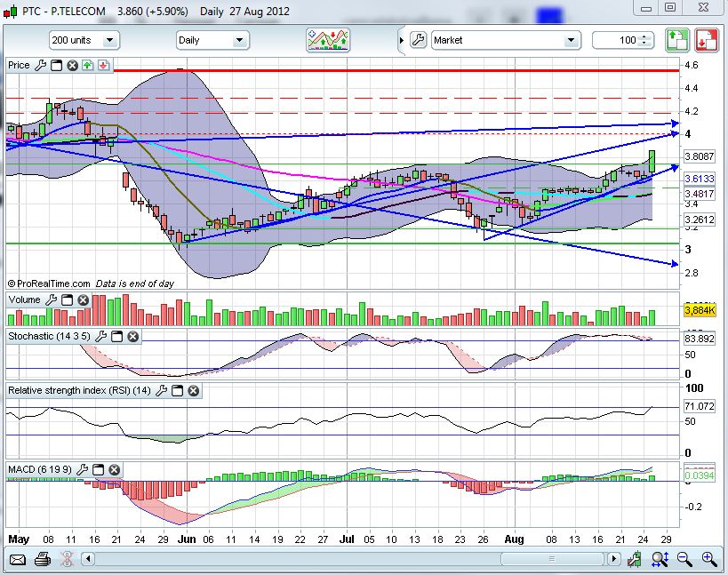728x575 pixels.
Task: Click the horizontal scrollbar thumb
Action: (552, 558)
